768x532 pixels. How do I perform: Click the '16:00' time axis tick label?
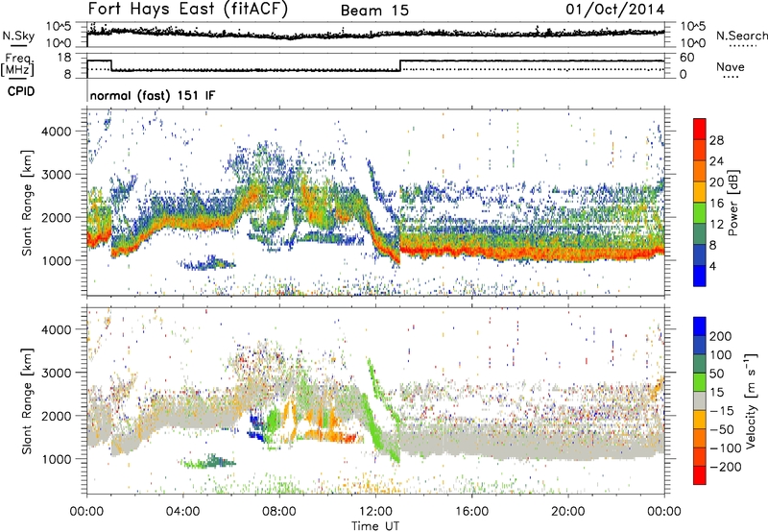tap(471, 512)
